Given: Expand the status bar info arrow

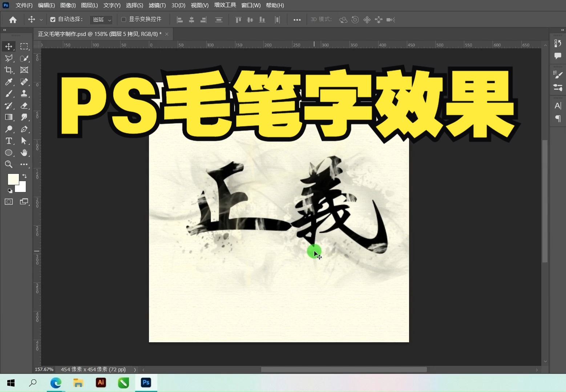Looking at the screenshot, I should point(135,370).
